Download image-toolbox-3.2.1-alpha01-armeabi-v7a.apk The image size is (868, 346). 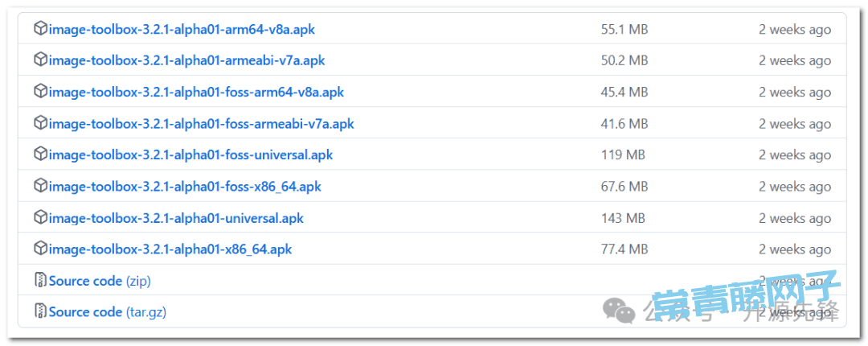186,60
